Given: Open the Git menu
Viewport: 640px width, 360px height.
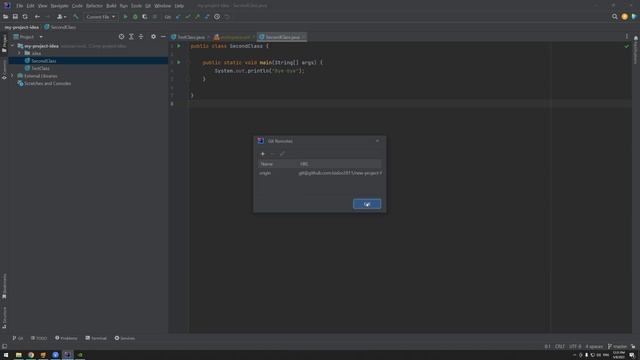Looking at the screenshot, I should 148,6.
